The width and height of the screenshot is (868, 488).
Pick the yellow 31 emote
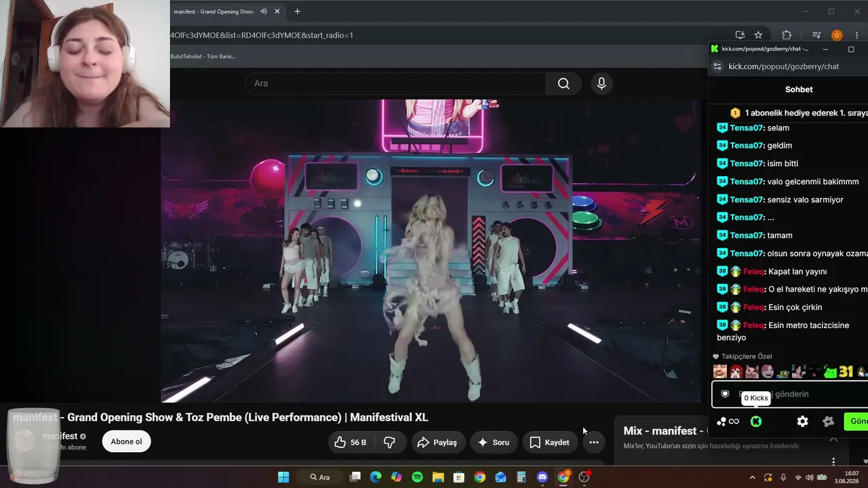pos(846,371)
